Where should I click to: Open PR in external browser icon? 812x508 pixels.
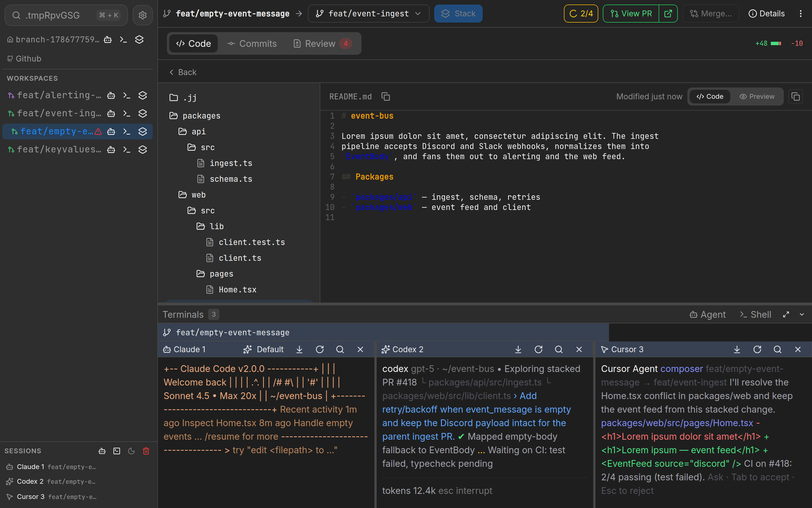(668, 14)
